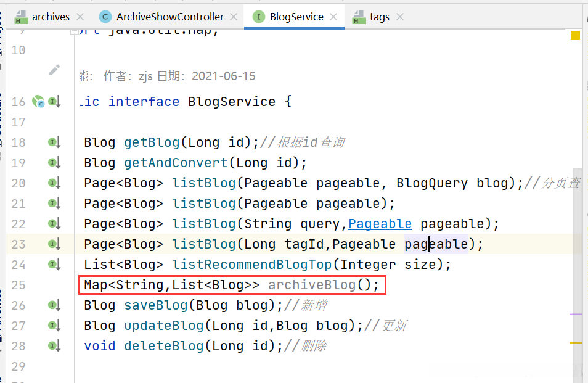Go to getAndConvert implementation on line 19
Image resolution: width=588 pixels, height=383 pixels.
[54, 162]
